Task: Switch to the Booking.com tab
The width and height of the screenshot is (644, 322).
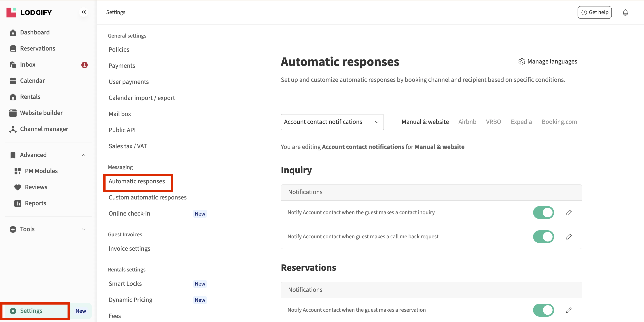Action: pos(559,122)
